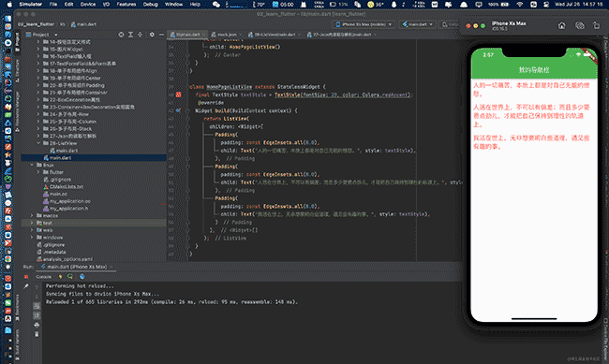Toggle the breakpoint marker on line 40
The height and width of the screenshot is (364, 609).
click(x=178, y=95)
